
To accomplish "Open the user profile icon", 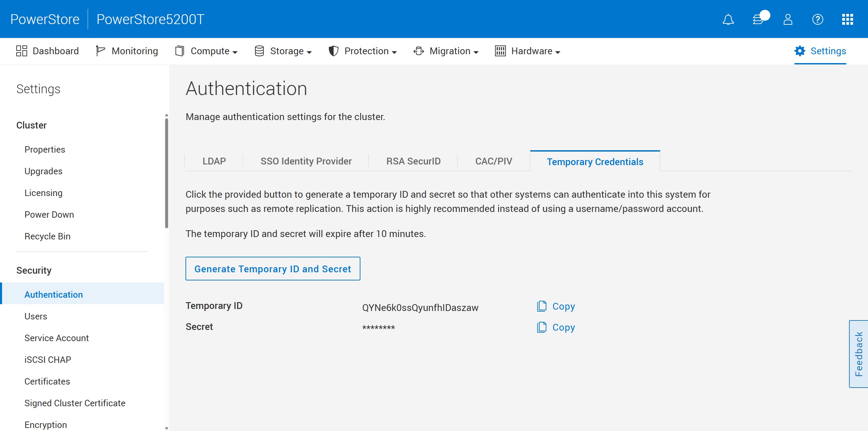I will 788,19.
